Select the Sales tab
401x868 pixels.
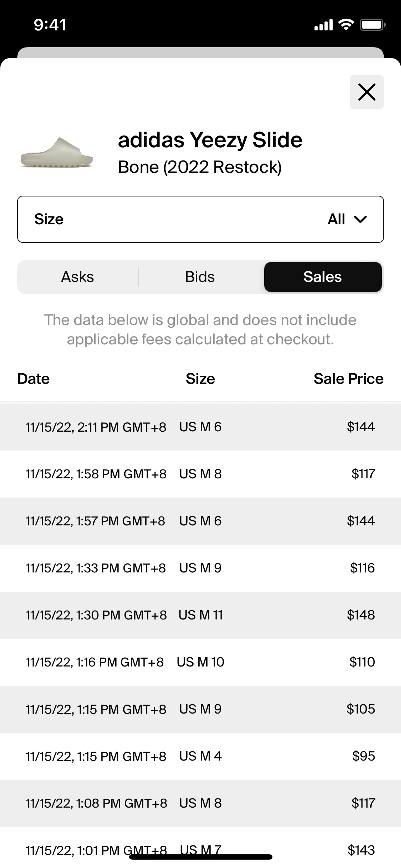click(322, 277)
